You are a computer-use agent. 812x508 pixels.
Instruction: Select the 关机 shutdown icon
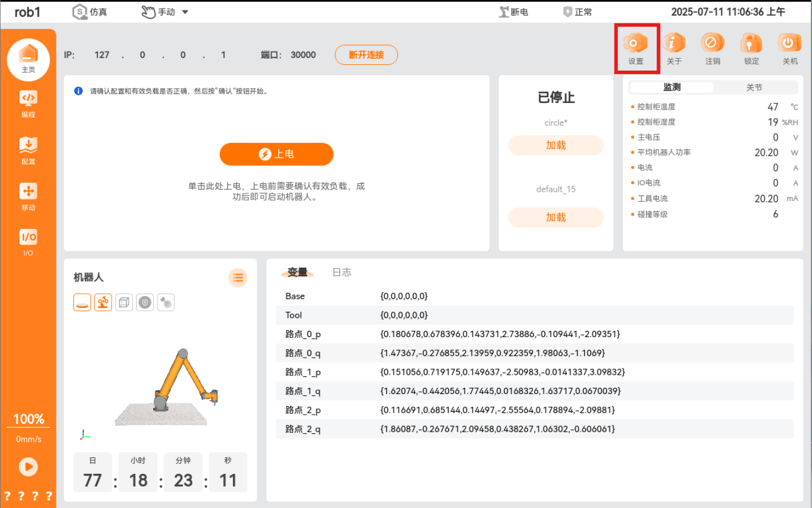coord(790,48)
